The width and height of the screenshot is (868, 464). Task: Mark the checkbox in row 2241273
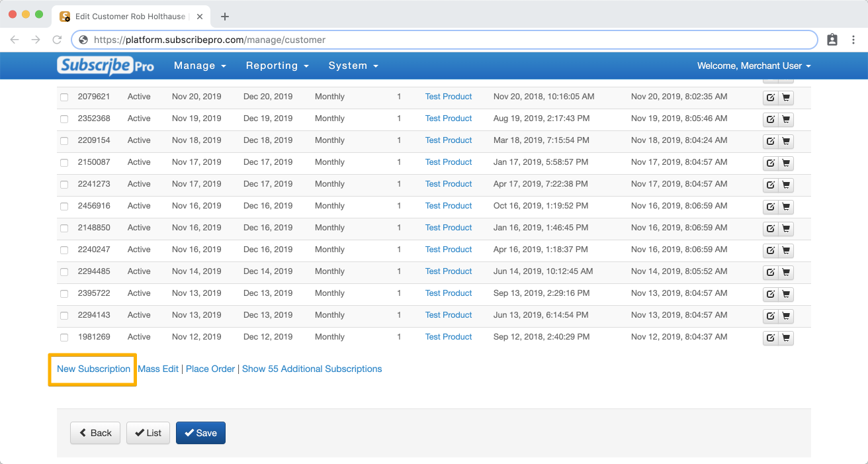point(64,185)
